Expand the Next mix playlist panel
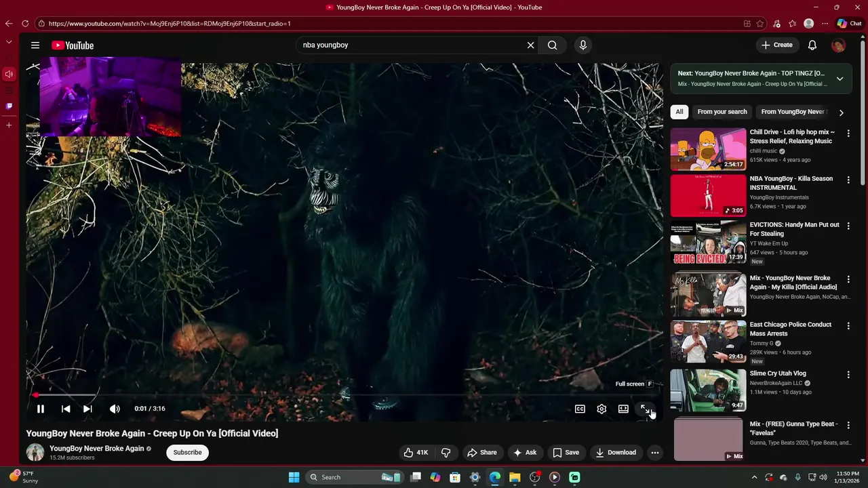Screen dimensions: 868x488 coord(840,79)
